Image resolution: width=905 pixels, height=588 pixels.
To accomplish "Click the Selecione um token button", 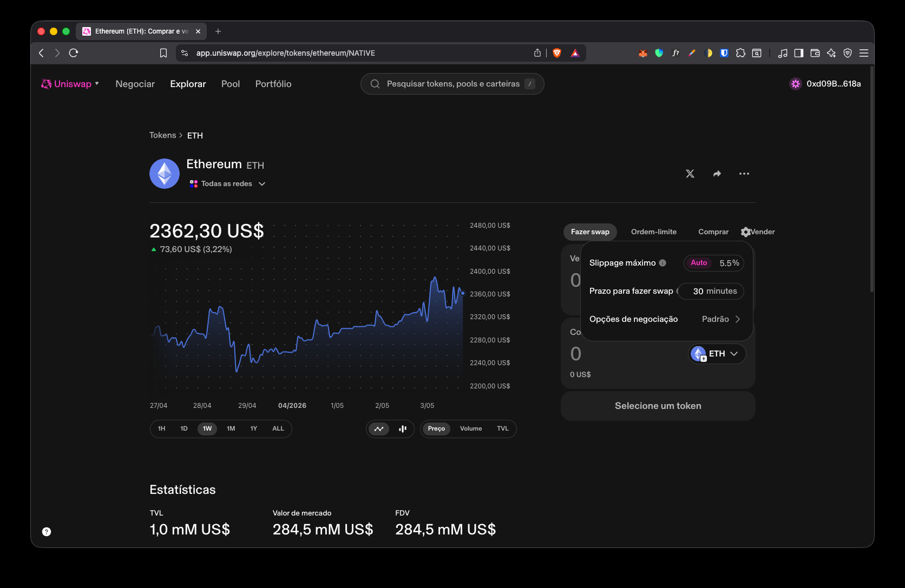I will click(658, 406).
